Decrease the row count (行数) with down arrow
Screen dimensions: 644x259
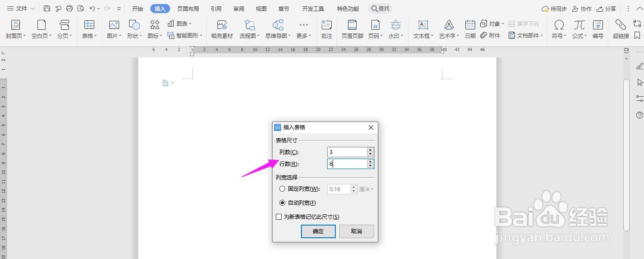click(x=371, y=166)
